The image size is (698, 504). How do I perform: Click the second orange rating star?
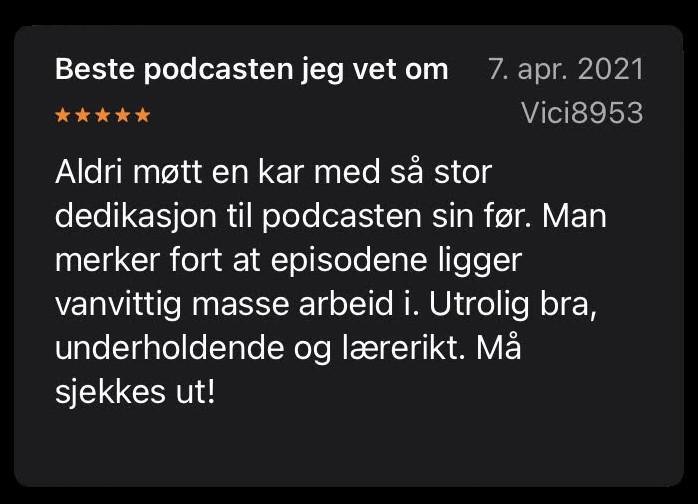83,115
